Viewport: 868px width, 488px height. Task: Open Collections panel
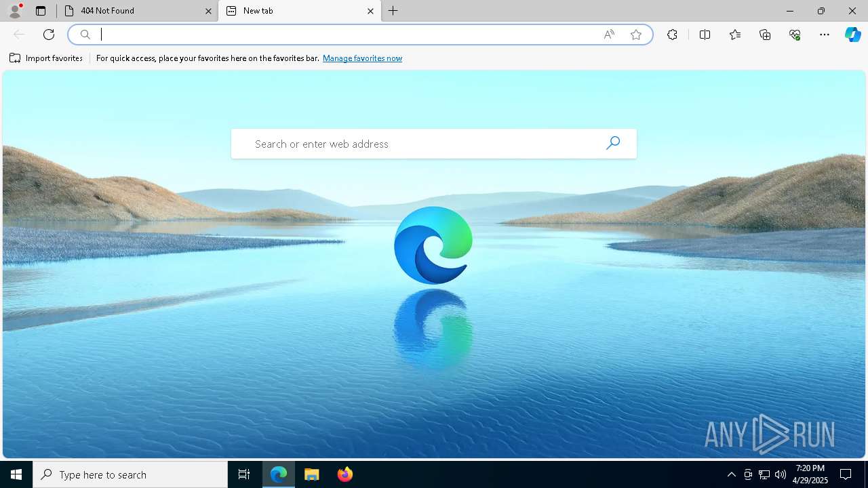(x=765, y=35)
